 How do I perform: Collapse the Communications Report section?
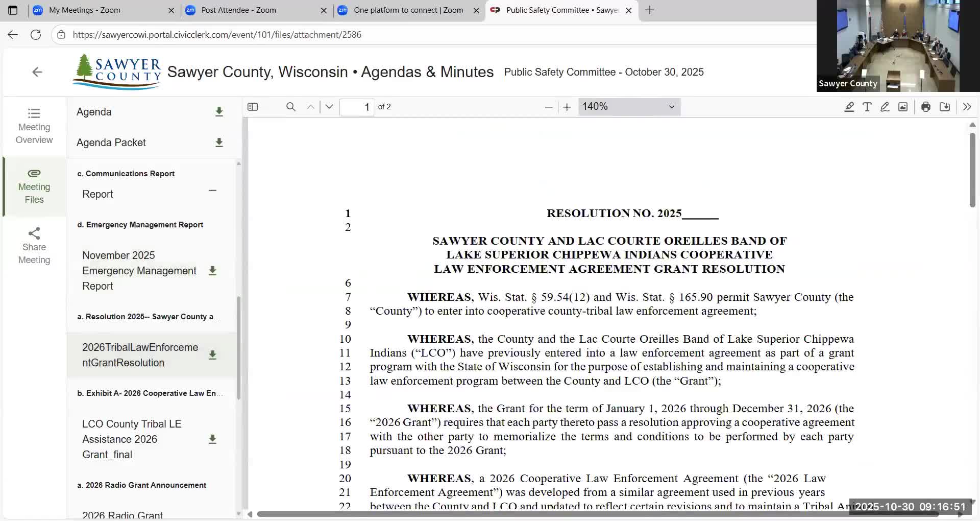pyautogui.click(x=213, y=191)
